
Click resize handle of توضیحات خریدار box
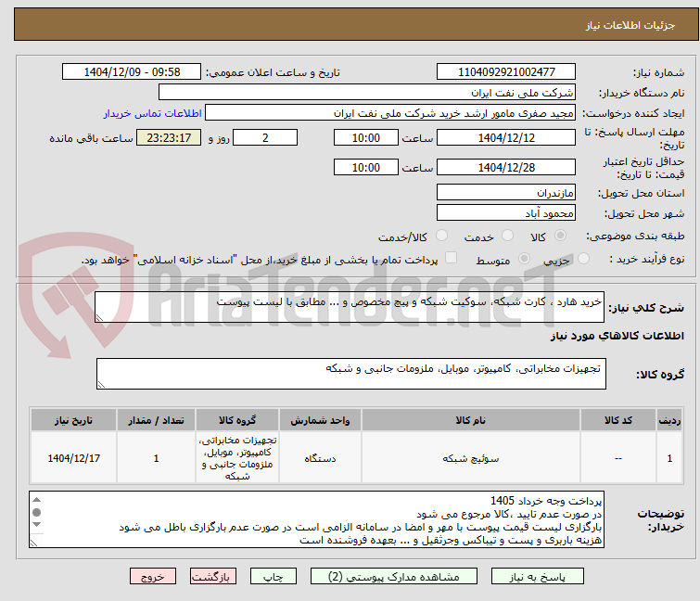(34, 543)
